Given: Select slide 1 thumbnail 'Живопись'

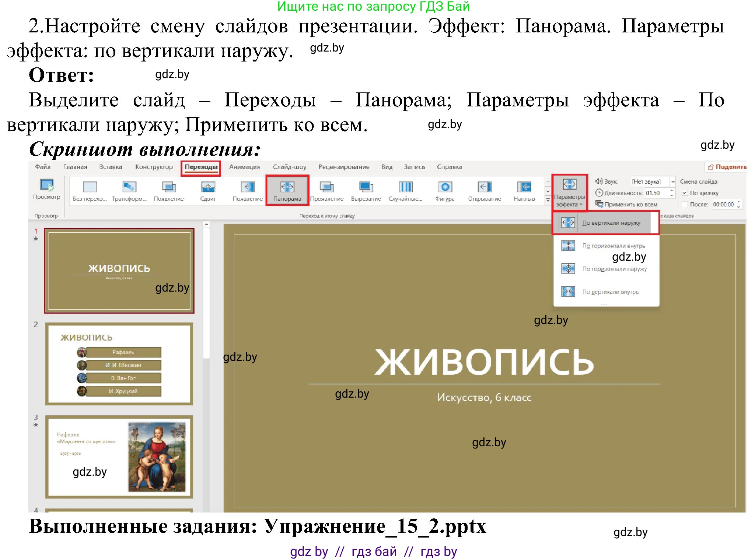Looking at the screenshot, I should (119, 271).
